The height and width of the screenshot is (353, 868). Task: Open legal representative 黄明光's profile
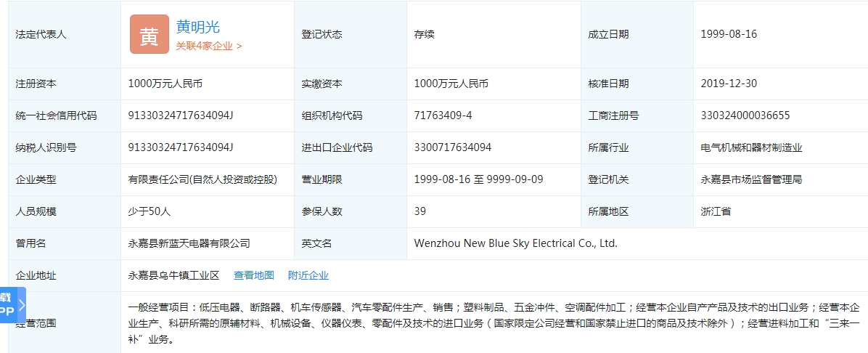[x=197, y=27]
